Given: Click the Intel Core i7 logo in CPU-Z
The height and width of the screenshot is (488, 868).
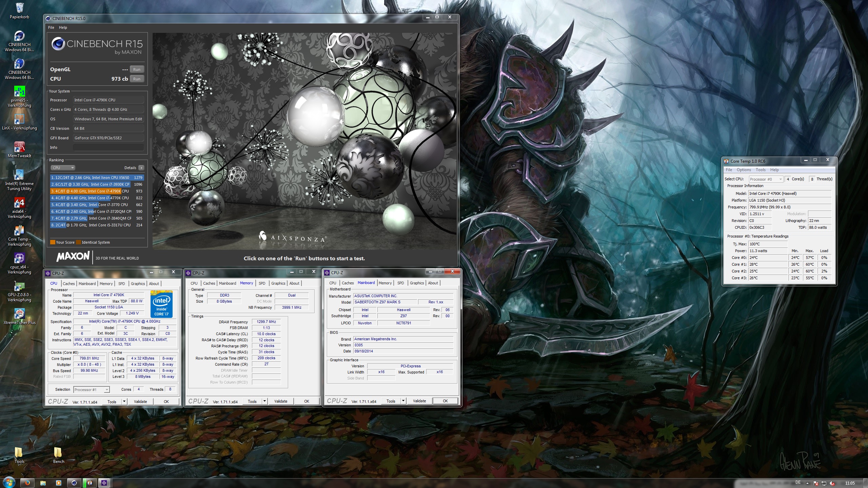Looking at the screenshot, I should point(161,304).
